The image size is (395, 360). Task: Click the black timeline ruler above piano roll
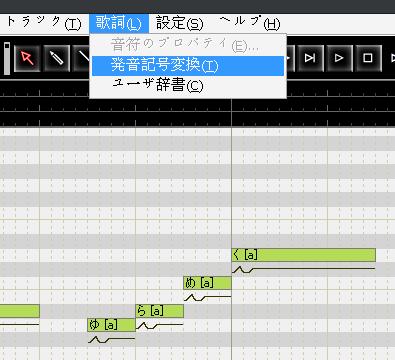(197, 104)
